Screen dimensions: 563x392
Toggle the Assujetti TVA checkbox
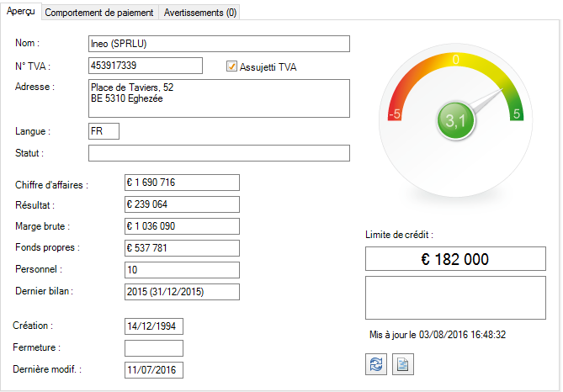tap(232, 66)
